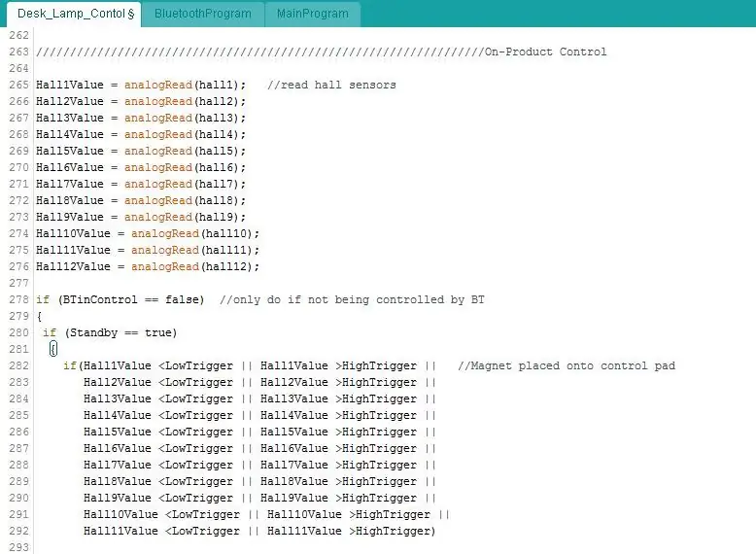This screenshot has width=756, height=554.
Task: Click the analogRead(hall2) code line
Action: coord(141,101)
